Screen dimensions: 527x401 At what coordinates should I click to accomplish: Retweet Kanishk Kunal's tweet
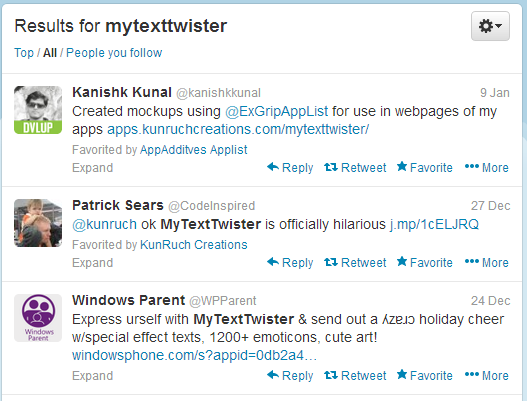(x=355, y=167)
